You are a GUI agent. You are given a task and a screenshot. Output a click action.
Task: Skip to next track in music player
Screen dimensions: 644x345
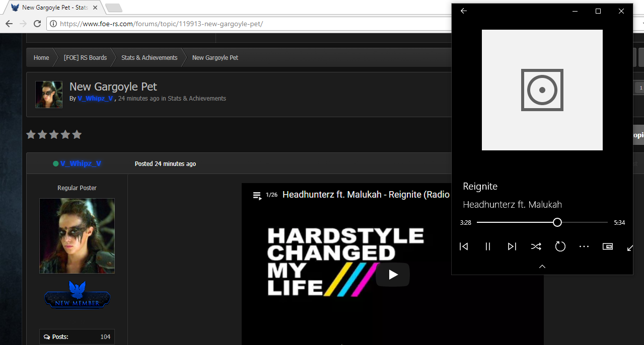click(512, 246)
